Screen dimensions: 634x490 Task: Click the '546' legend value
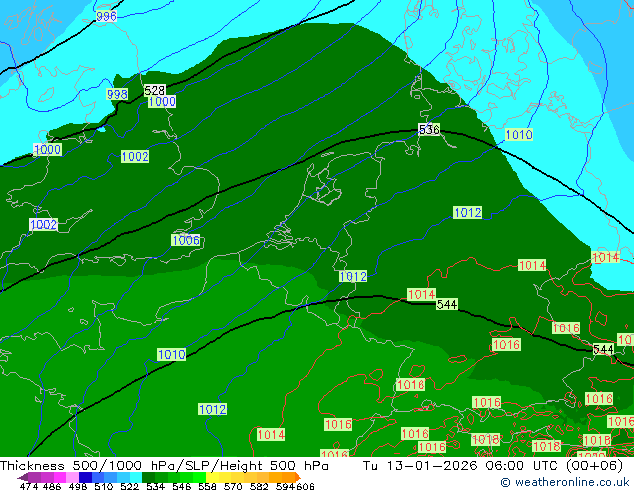(181, 486)
